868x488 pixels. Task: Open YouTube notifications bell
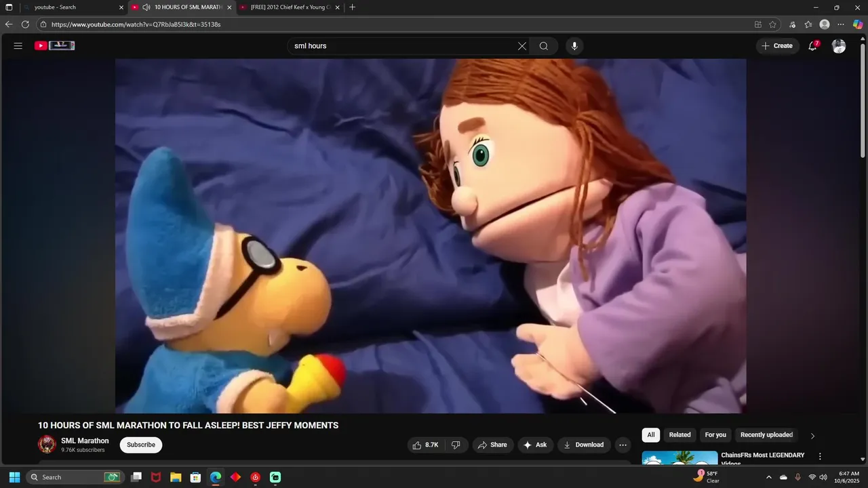pos(812,46)
